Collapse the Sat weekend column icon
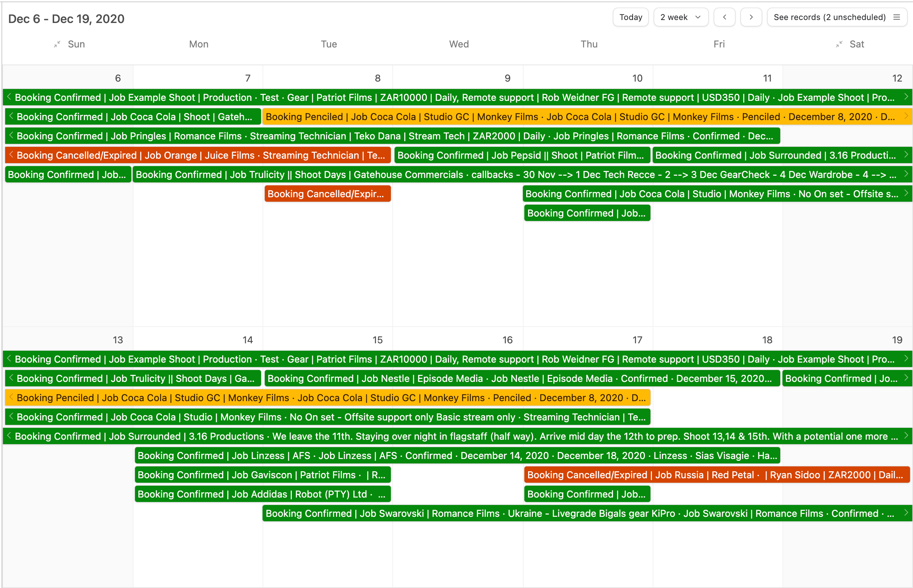The image size is (913, 588). [839, 44]
